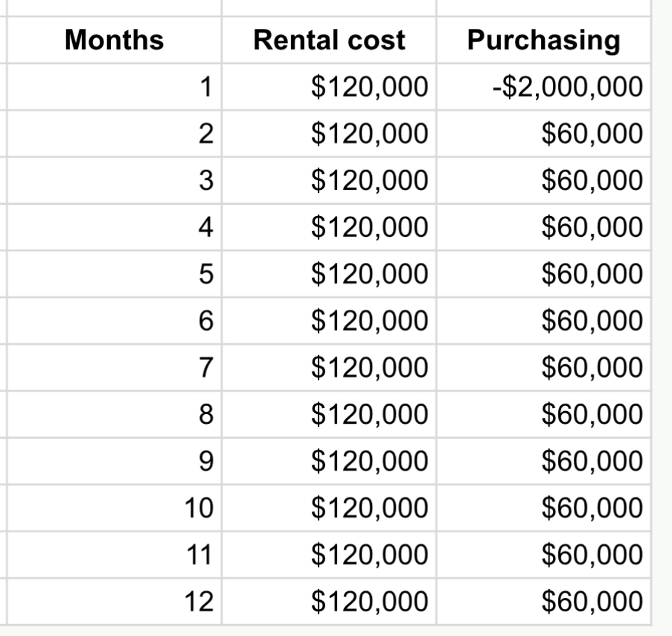This screenshot has width=672, height=636.
Task: Click the month 7 number cell
Action: point(115,367)
